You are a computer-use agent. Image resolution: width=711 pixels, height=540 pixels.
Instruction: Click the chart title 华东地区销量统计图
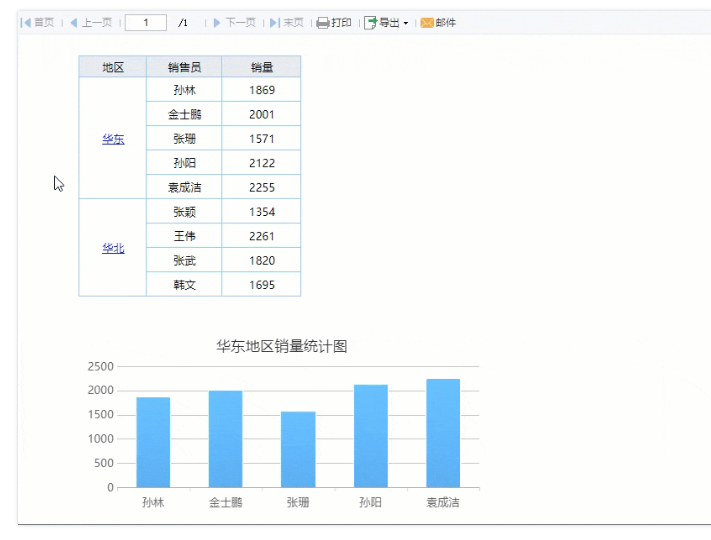click(282, 346)
